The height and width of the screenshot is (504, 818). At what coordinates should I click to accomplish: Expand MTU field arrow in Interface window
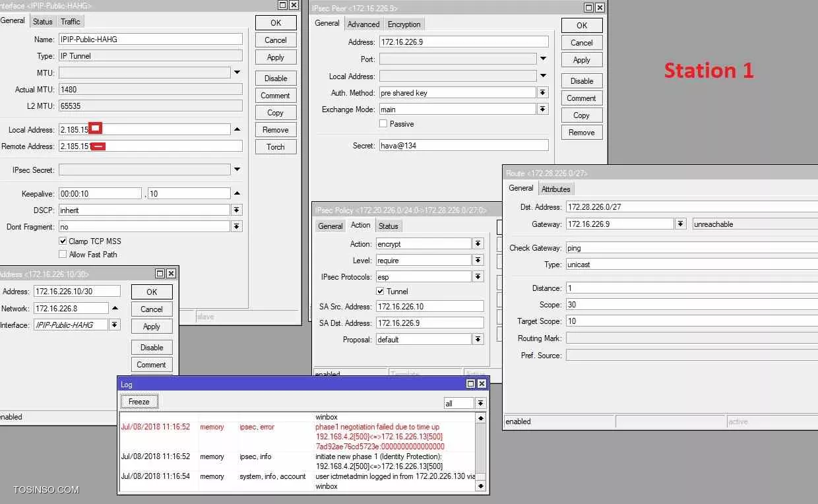[237, 73]
